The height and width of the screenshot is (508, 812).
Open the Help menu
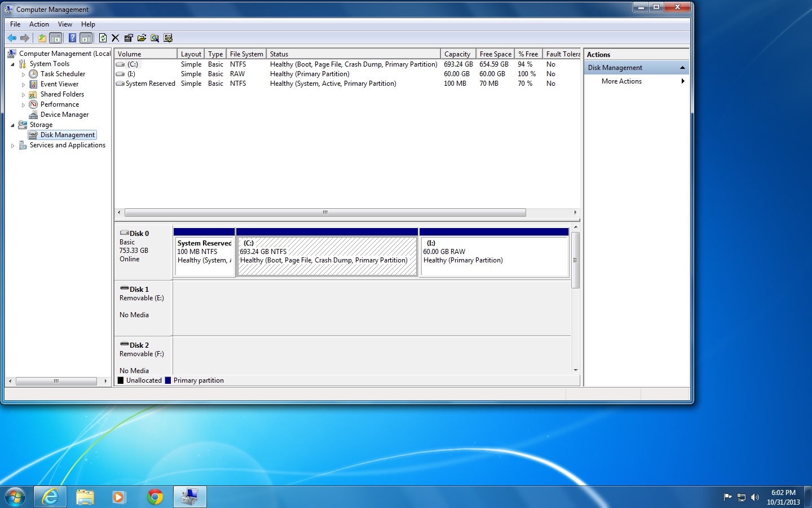pyautogui.click(x=88, y=24)
